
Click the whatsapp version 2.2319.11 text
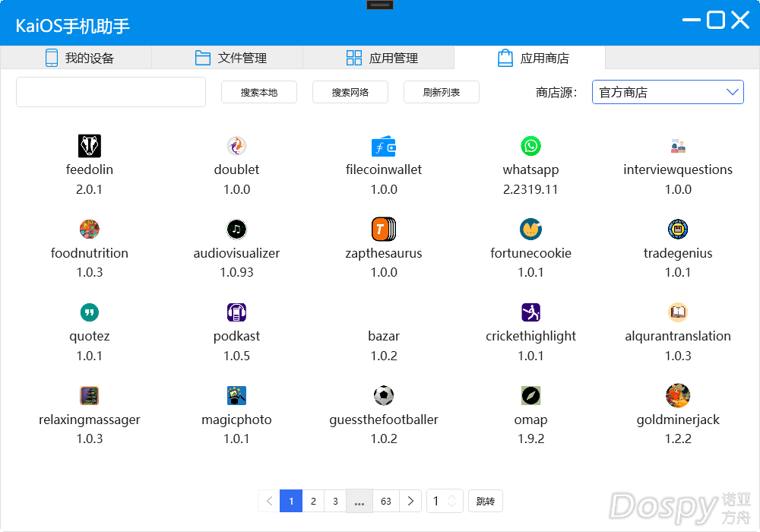(x=530, y=189)
